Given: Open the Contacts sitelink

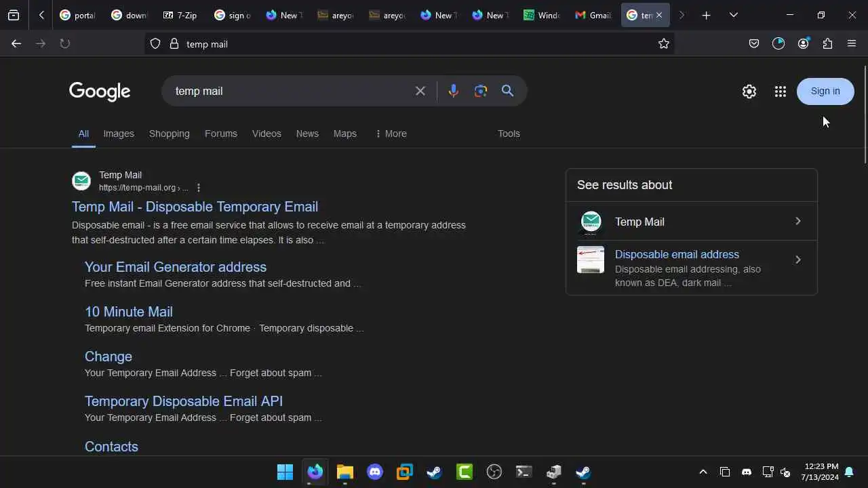Looking at the screenshot, I should [x=111, y=447].
